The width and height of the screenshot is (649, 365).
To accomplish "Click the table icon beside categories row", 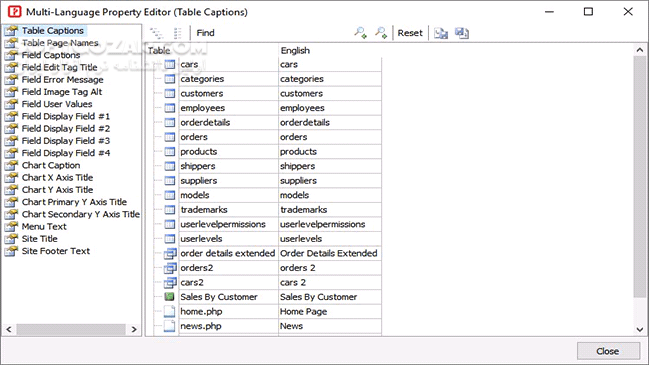I will pyautogui.click(x=170, y=79).
